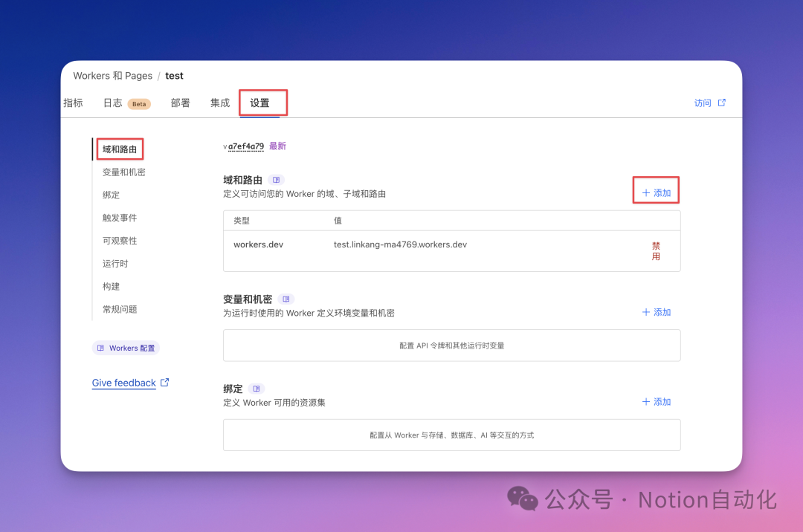Click the 类型 column header
The height and width of the screenshot is (532, 803).
point(242,221)
